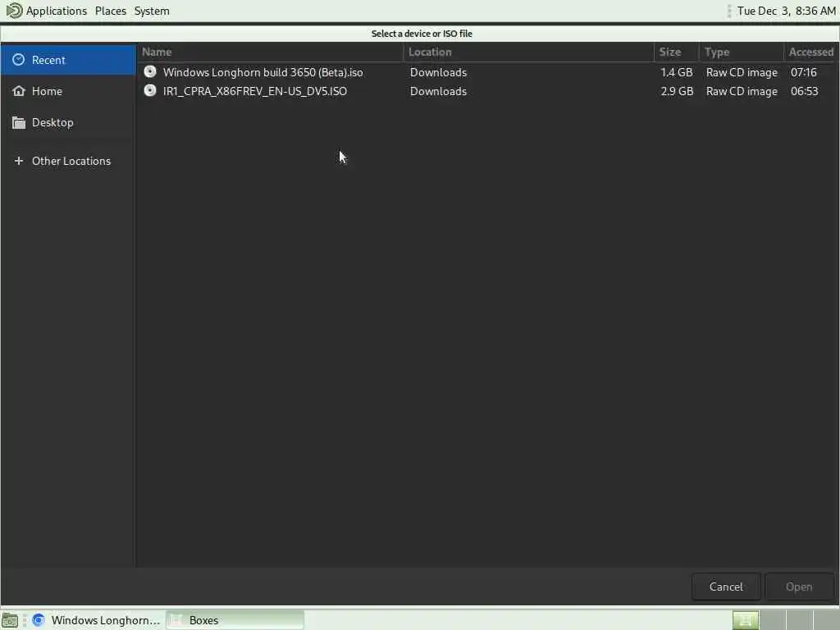This screenshot has height=630, width=840.
Task: Switch to Boxes taskbar window
Action: (235, 620)
